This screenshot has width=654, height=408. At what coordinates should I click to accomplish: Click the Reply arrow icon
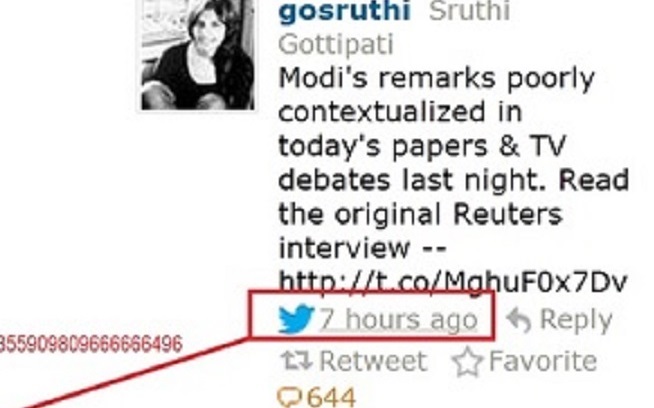click(518, 320)
